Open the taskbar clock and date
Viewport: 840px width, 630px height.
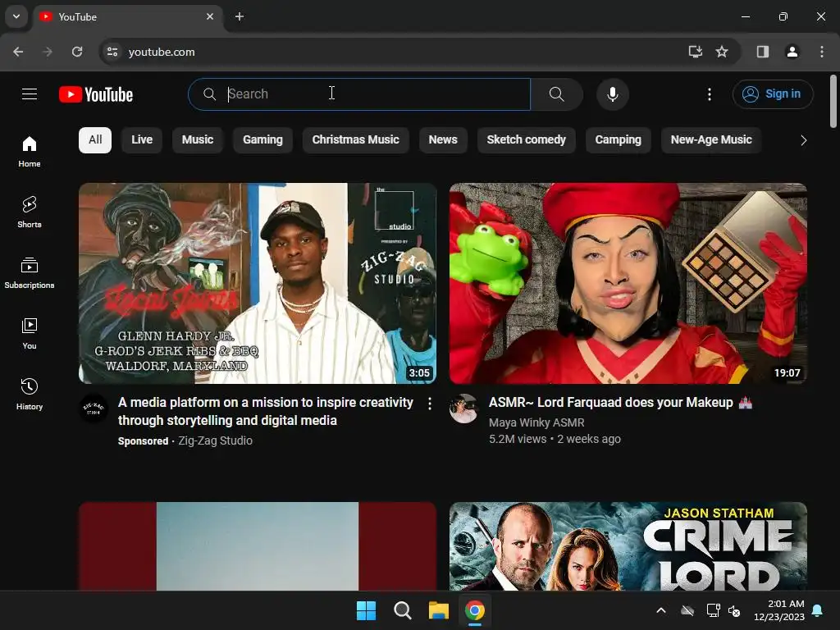pos(779,610)
